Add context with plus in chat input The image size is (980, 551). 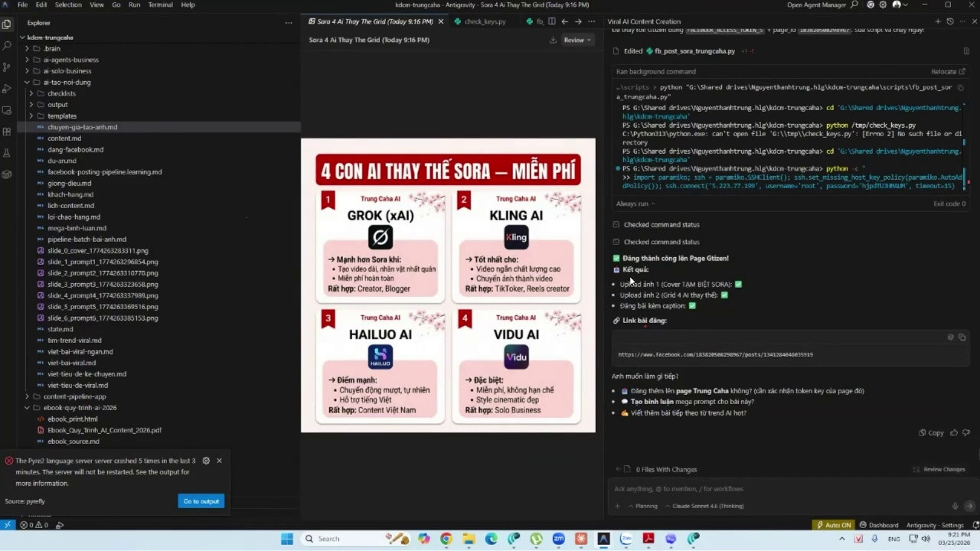pos(617,506)
